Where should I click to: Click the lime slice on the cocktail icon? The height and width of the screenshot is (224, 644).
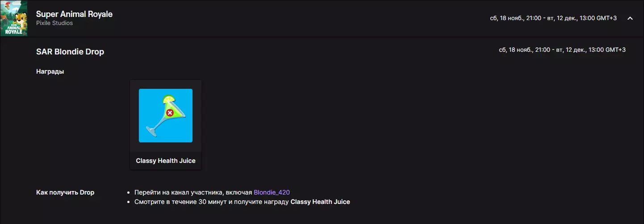click(x=170, y=99)
